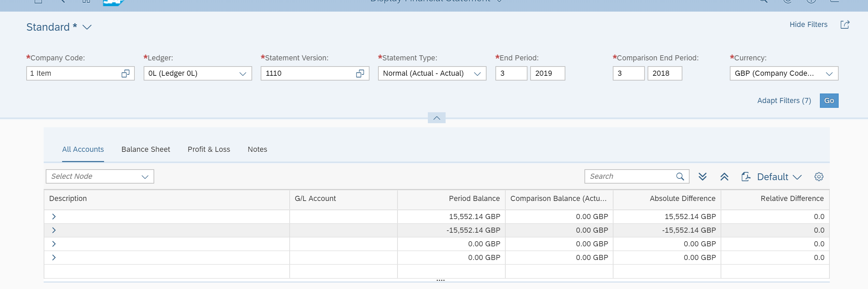Open the Standard variant dropdown arrow

[x=87, y=27]
